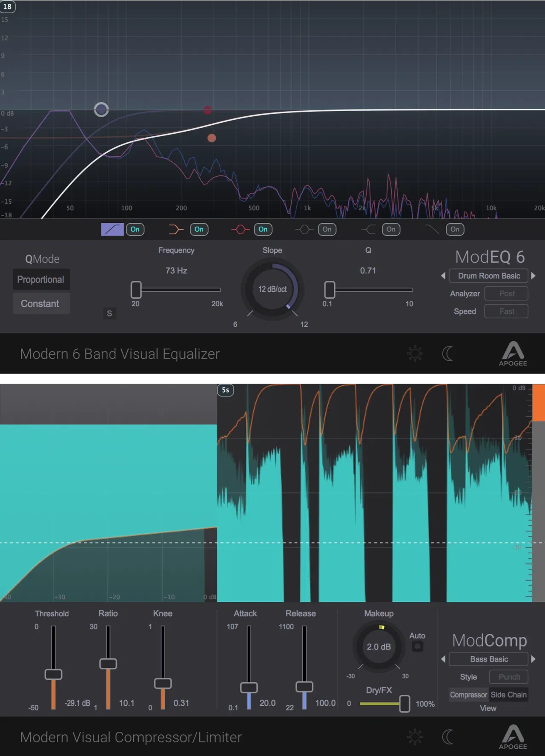Switch ModEQ to dark mode moon icon

[447, 354]
